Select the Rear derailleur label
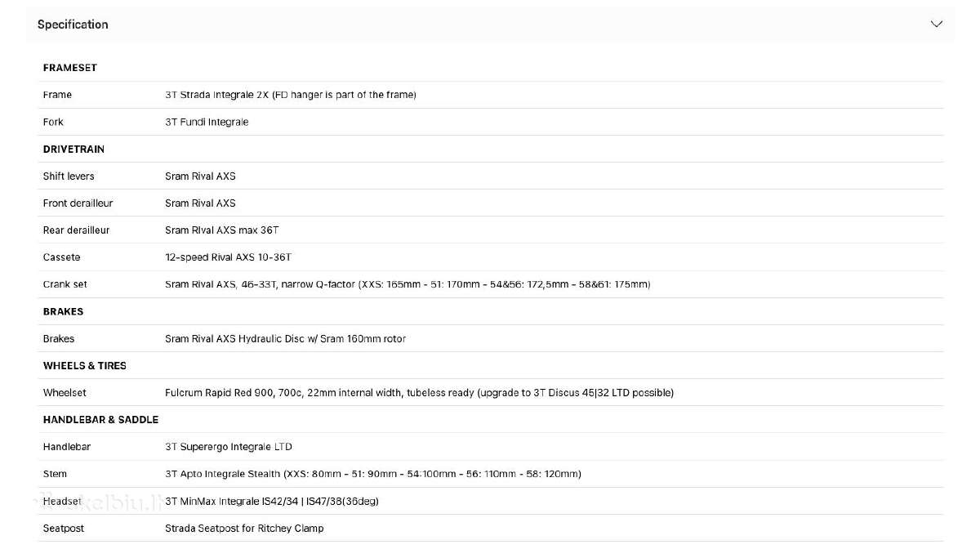This screenshot has width=980, height=558. (x=76, y=230)
